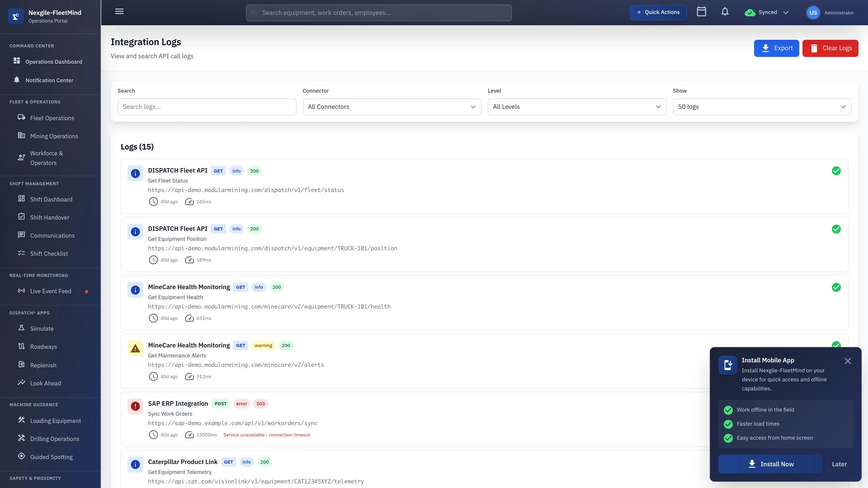The width and height of the screenshot is (868, 488).
Task: Open the Live Event Feed
Action: 51,291
